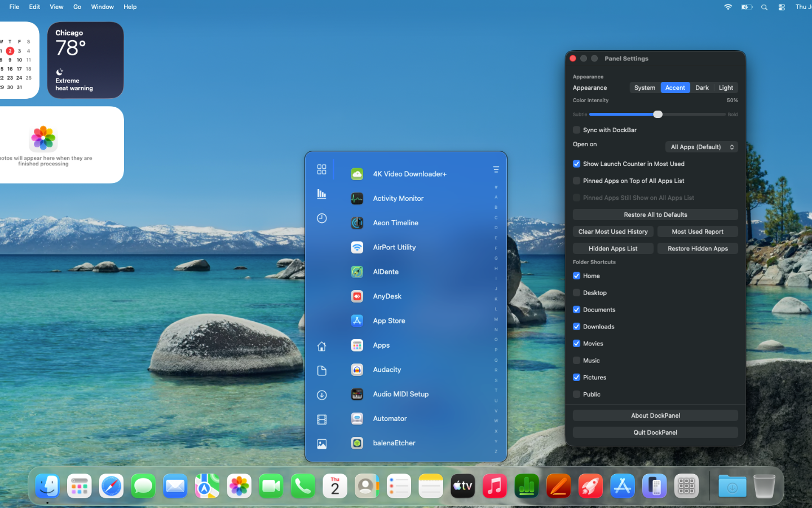The width and height of the screenshot is (812, 508).
Task: Click the list options icon in the app panel
Action: 496,169
